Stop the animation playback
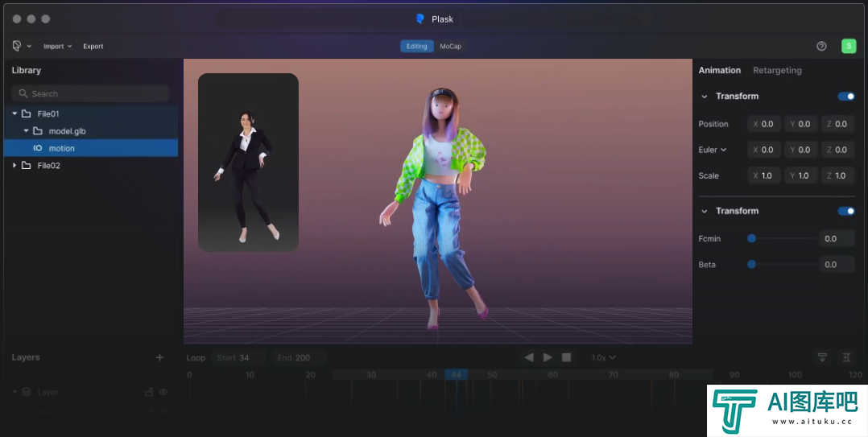868x437 pixels. [x=566, y=357]
